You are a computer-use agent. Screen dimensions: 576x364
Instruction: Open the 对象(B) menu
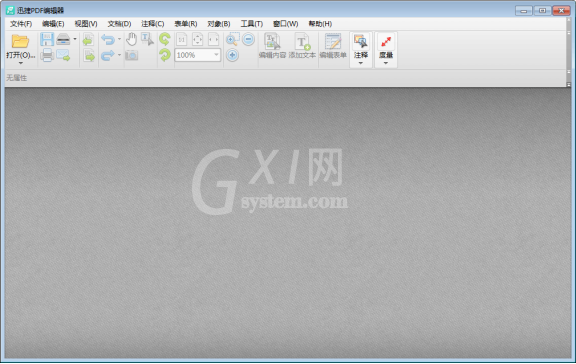[x=219, y=24]
